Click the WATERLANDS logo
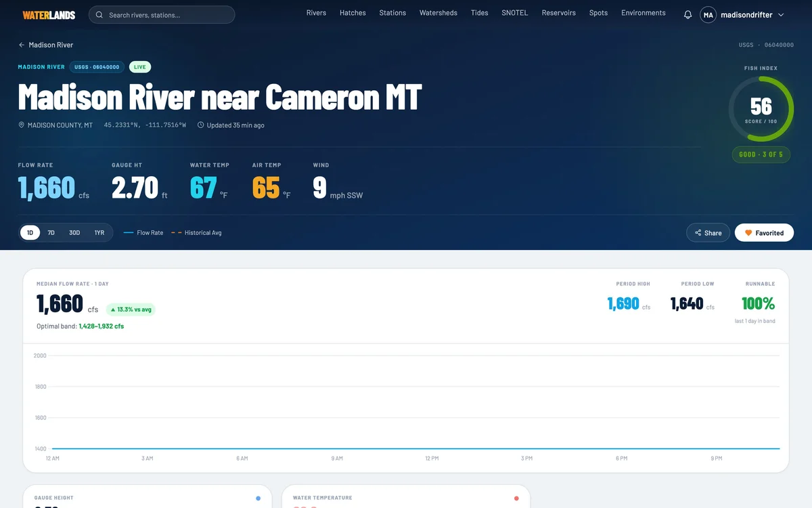Viewport: 812px width, 508px height. click(49, 15)
